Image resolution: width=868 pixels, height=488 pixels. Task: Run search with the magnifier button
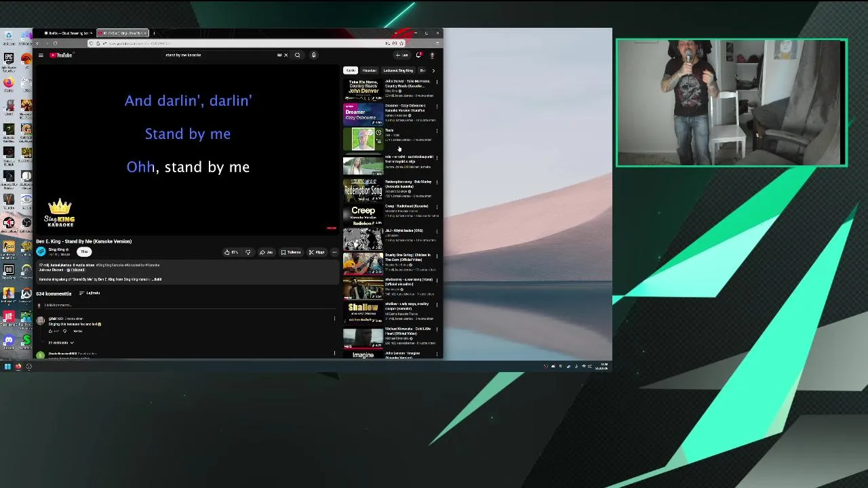[297, 55]
